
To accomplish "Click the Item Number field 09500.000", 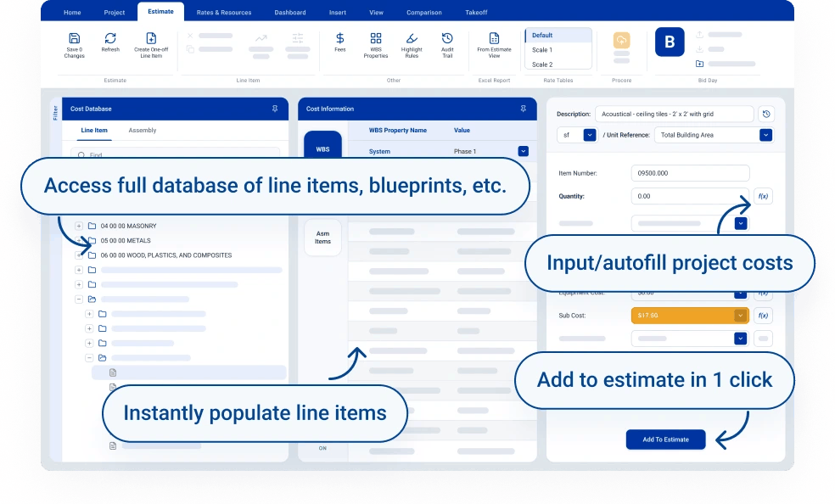I will (690, 173).
